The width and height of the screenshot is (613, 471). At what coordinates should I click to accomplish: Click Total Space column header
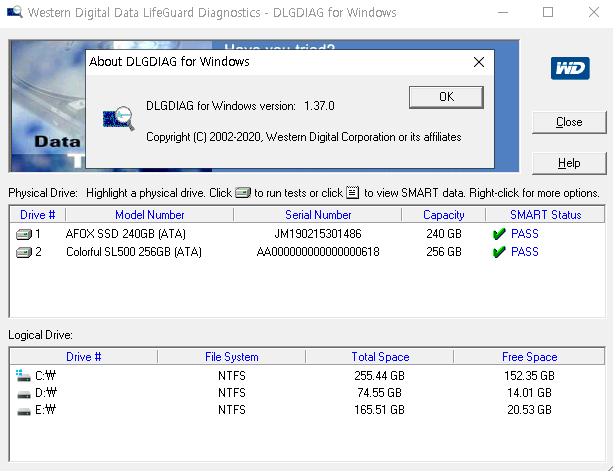[x=380, y=356]
